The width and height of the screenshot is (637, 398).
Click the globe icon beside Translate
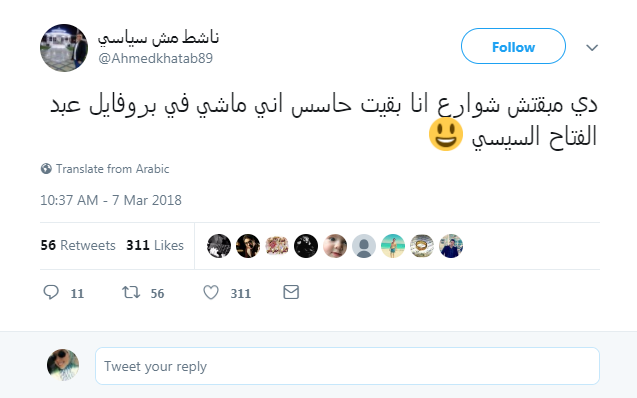[x=46, y=169]
